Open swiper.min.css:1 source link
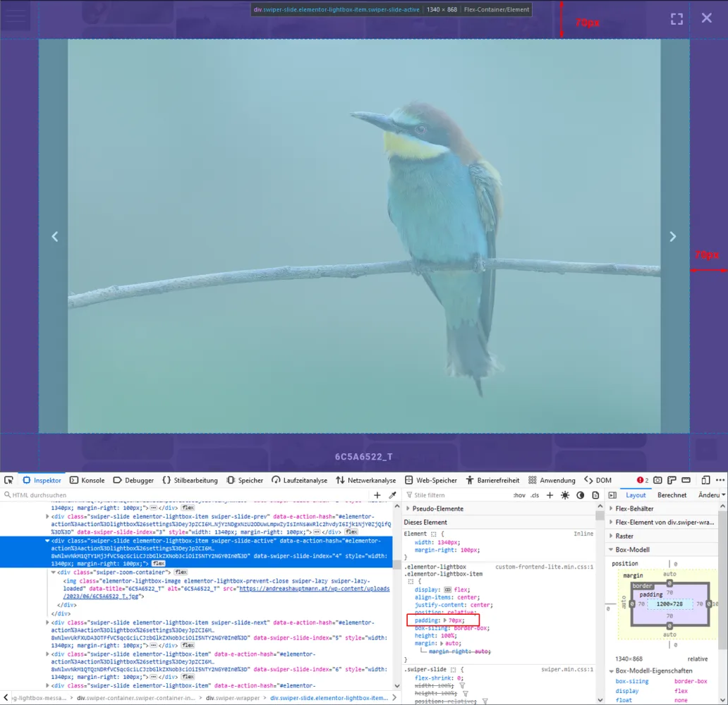Viewport: 728px width, 705px height. [x=567, y=670]
